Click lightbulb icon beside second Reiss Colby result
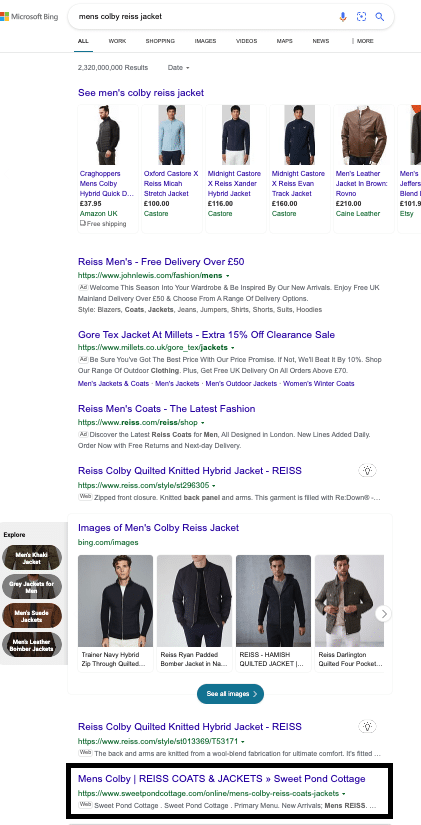This screenshot has width=421, height=825. coord(367,727)
